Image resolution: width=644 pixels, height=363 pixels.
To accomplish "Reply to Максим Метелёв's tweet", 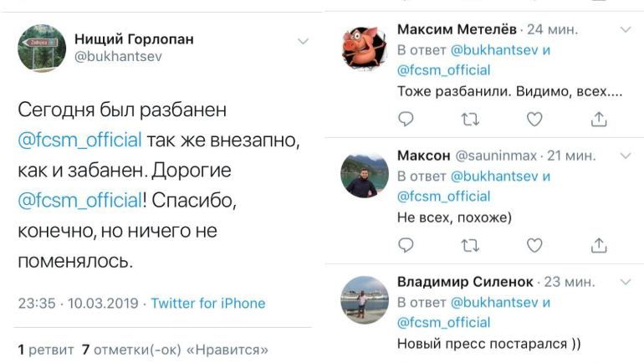I will coord(406,119).
